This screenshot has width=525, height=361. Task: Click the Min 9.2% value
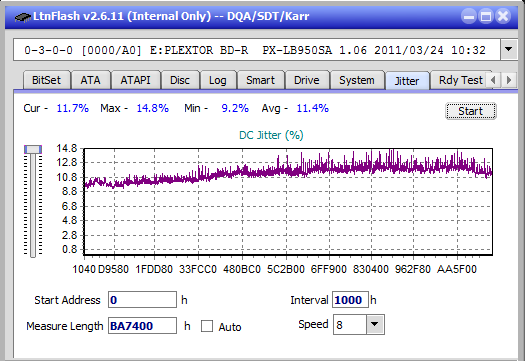[235, 108]
